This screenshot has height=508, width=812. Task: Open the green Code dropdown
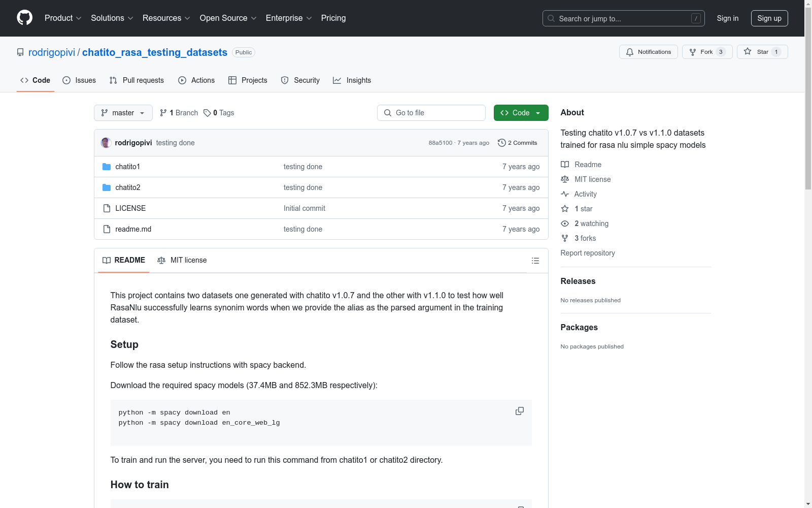pyautogui.click(x=521, y=113)
